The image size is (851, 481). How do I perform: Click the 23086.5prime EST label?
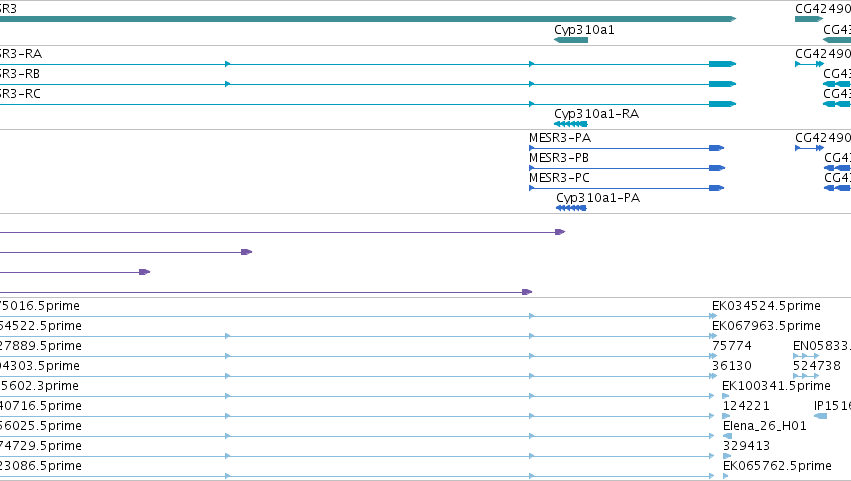(41, 466)
